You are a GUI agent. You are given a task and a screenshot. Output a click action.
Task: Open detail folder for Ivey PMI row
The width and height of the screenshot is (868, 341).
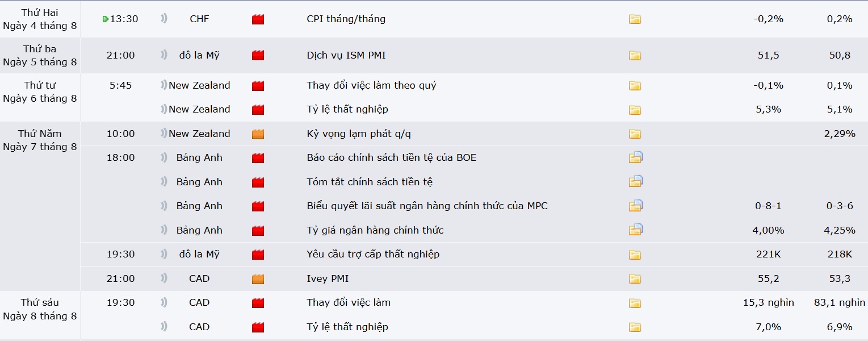point(635,279)
